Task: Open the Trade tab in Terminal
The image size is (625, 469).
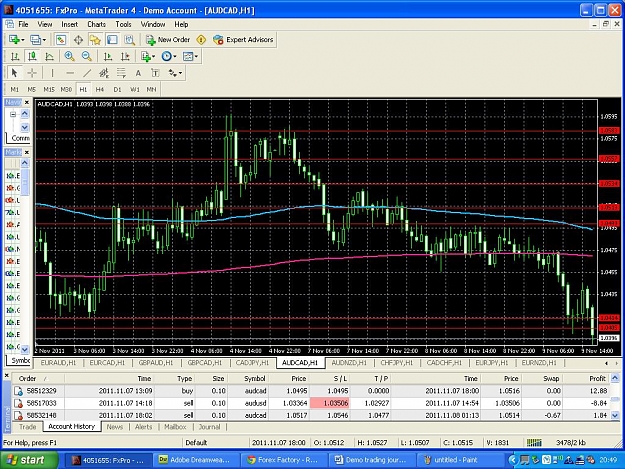Action: coord(28,427)
